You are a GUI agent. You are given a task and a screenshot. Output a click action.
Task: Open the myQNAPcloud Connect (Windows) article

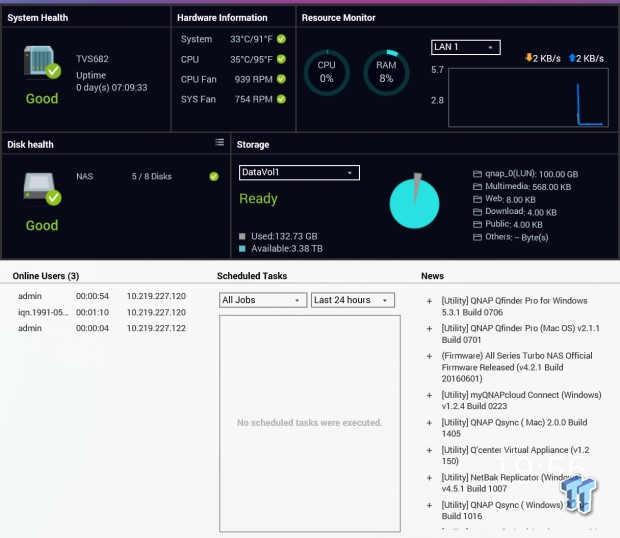click(522, 400)
